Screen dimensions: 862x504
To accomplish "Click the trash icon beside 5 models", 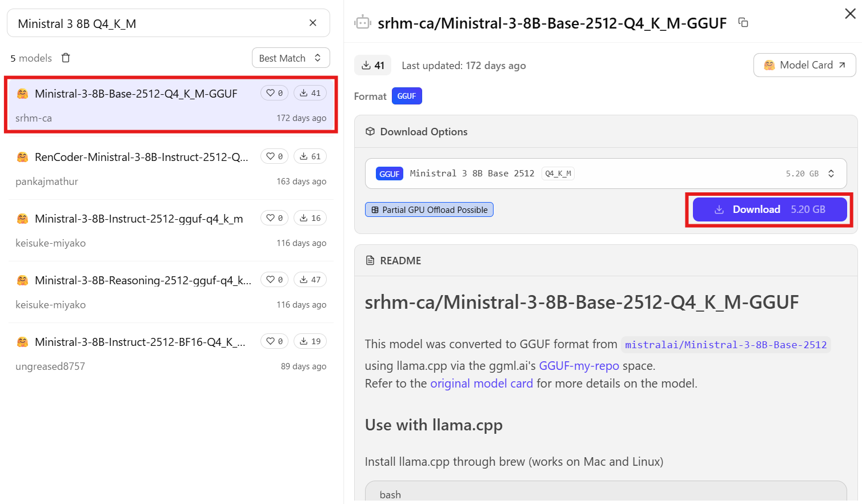I will (66, 58).
